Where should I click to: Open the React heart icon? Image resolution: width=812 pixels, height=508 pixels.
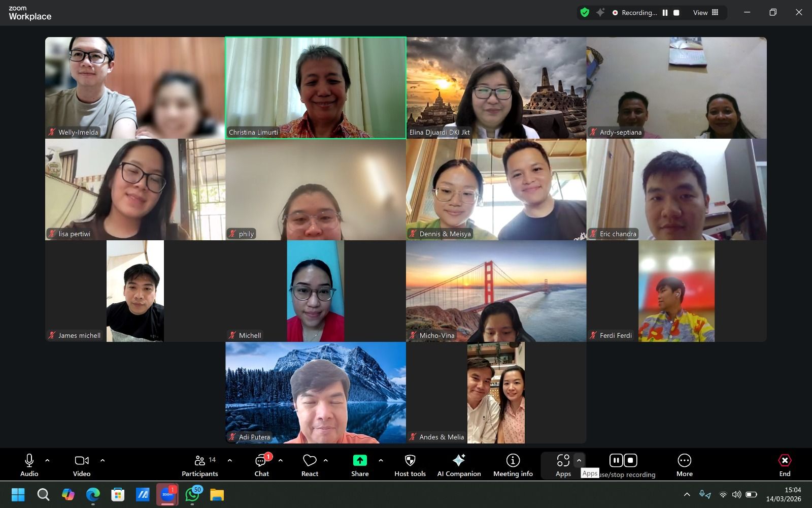point(310,461)
